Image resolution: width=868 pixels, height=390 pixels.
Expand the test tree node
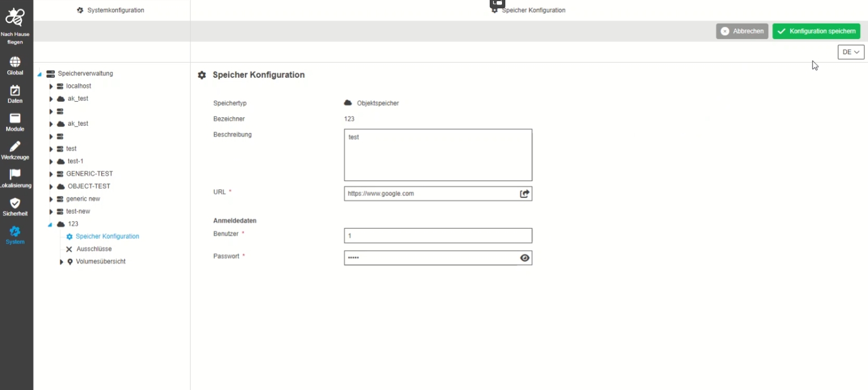51,149
